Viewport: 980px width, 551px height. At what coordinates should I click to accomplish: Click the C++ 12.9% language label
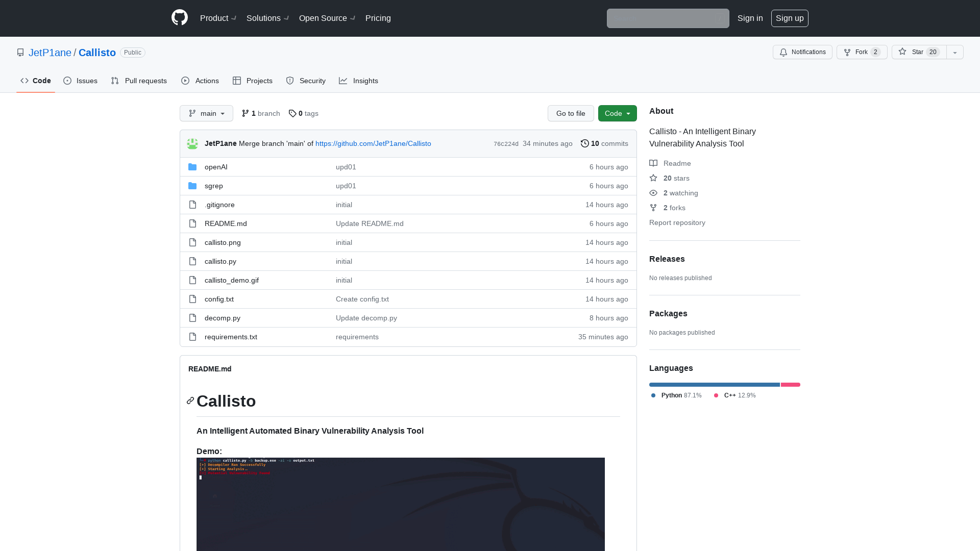pos(735,395)
